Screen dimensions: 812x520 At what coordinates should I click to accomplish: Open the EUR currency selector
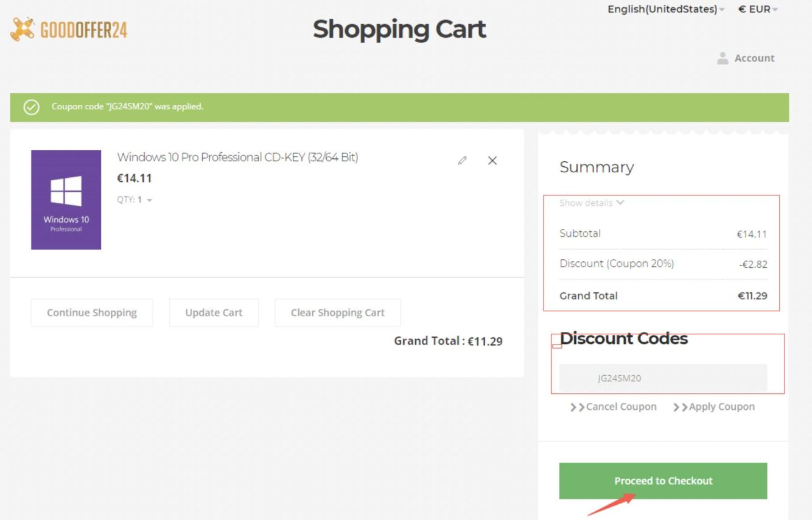pos(758,9)
